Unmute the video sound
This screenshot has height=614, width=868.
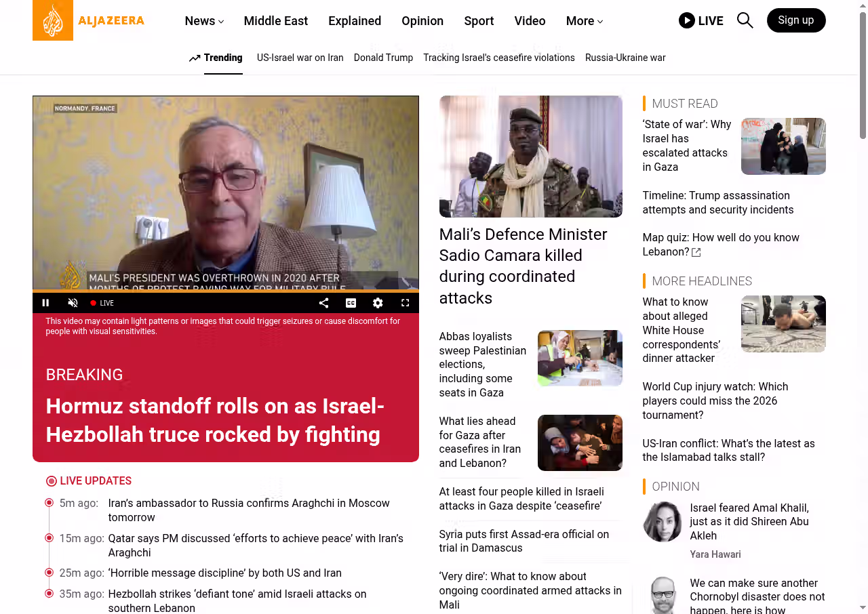(73, 303)
